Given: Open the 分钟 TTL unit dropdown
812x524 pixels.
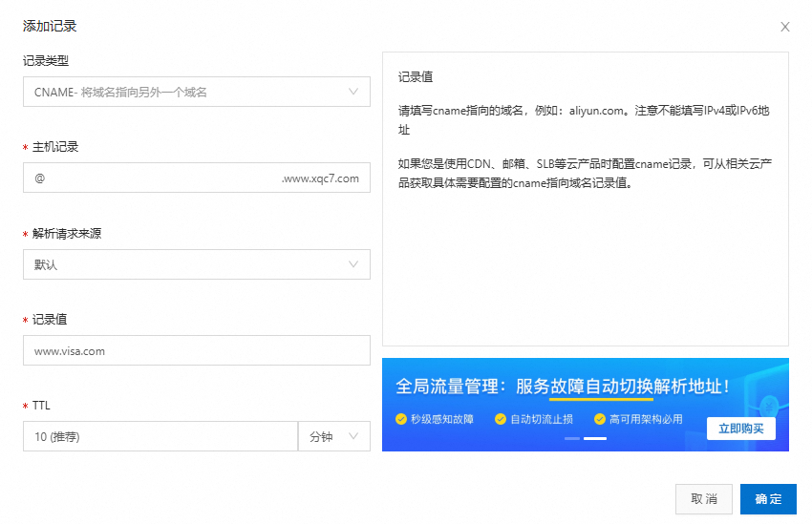Looking at the screenshot, I should [x=333, y=436].
